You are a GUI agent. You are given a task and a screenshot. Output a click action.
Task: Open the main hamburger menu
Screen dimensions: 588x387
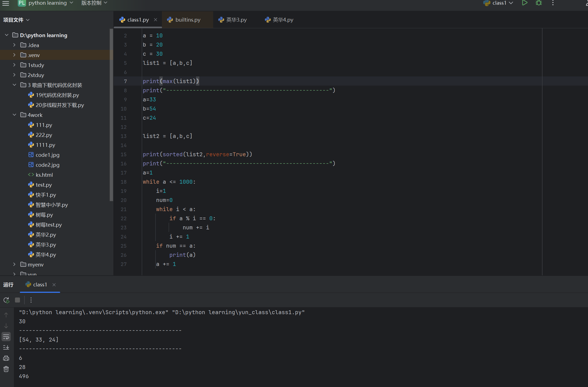pyautogui.click(x=6, y=3)
